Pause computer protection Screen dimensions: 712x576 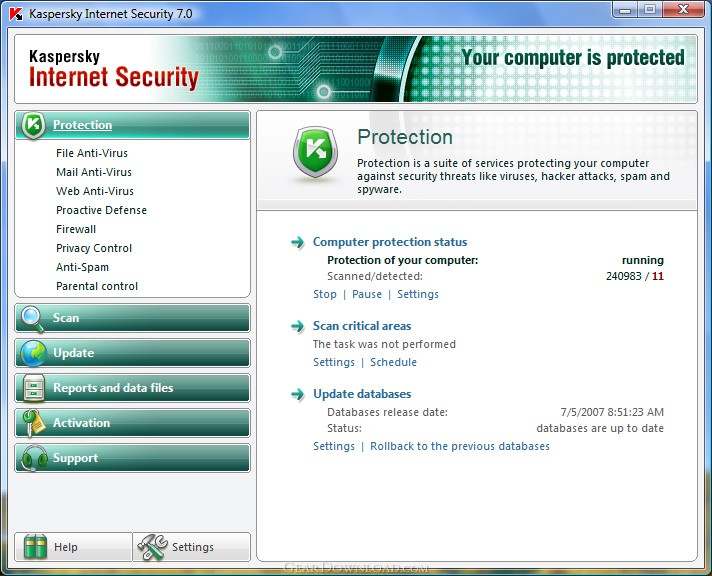[x=367, y=294]
